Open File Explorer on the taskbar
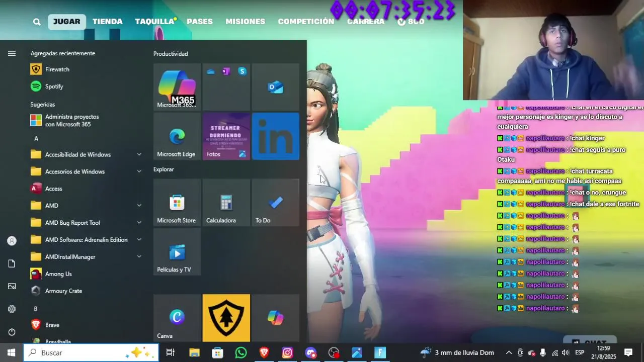Viewport: 644px width, 362px height. point(194,353)
